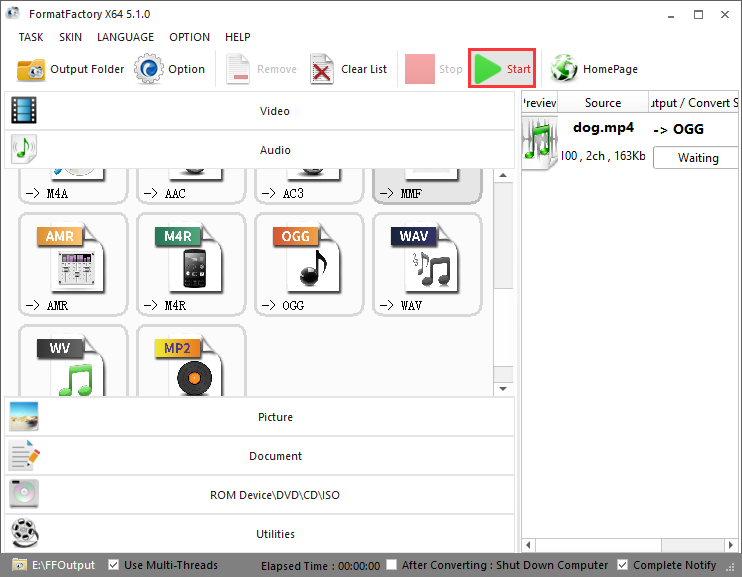Screen dimensions: 742x577
Task: Open the SKIN menu
Action: tap(71, 37)
